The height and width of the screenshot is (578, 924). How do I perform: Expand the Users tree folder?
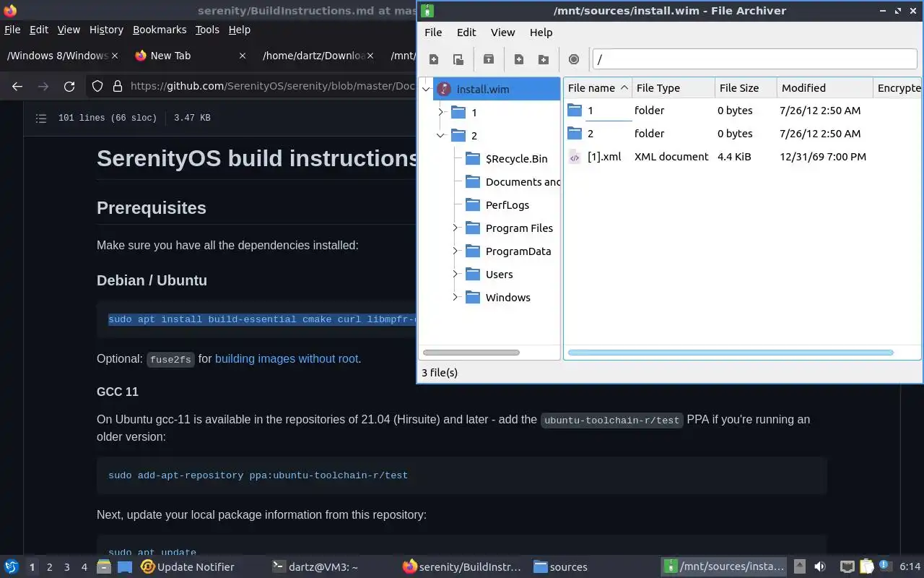coord(456,275)
